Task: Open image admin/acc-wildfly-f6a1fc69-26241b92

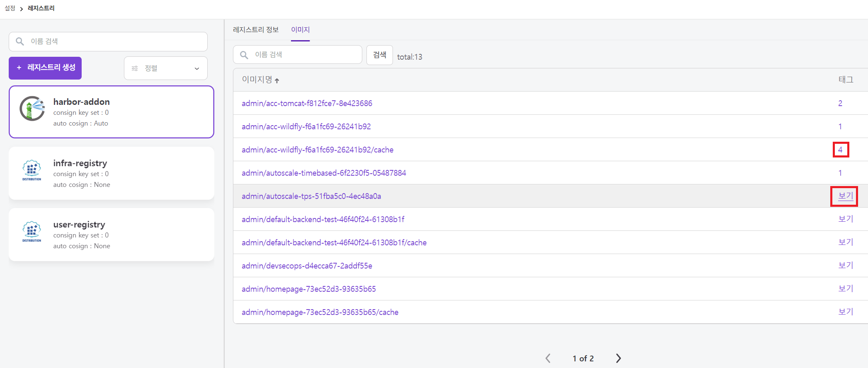Action: coord(306,126)
